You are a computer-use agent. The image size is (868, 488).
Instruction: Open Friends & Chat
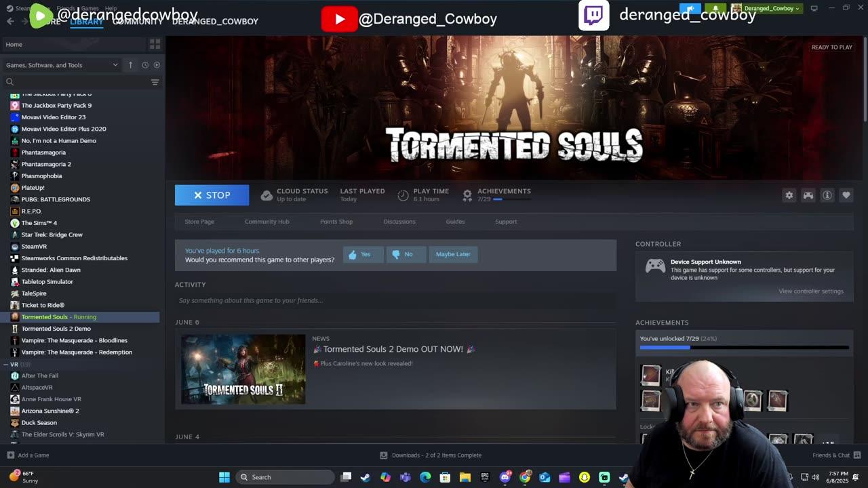point(837,455)
